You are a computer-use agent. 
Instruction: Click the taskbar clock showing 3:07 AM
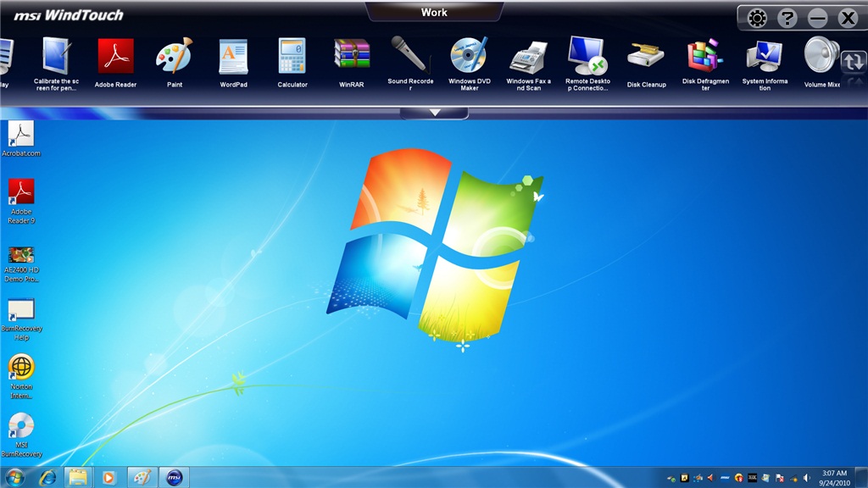834,477
